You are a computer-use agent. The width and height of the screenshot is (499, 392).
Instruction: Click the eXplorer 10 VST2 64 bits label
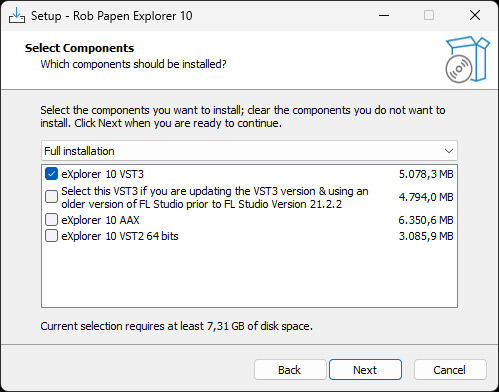120,236
